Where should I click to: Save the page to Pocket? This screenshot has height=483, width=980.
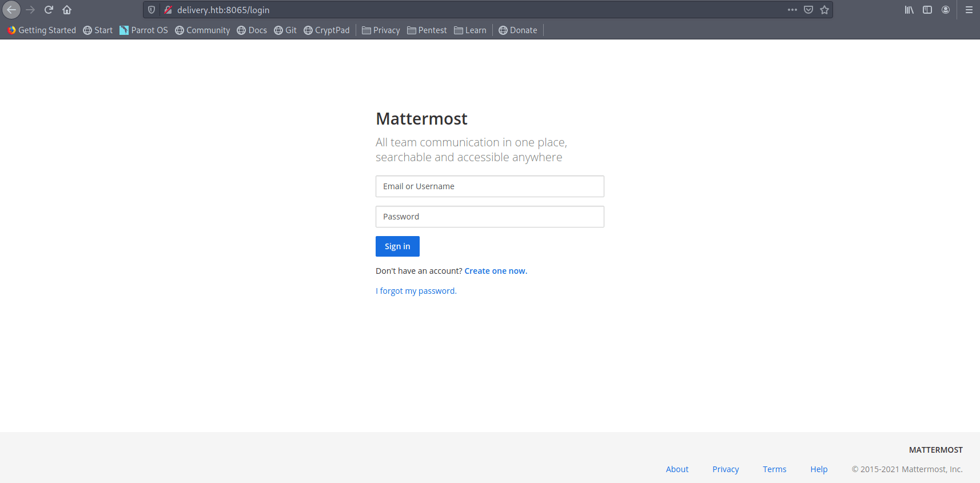pos(808,10)
